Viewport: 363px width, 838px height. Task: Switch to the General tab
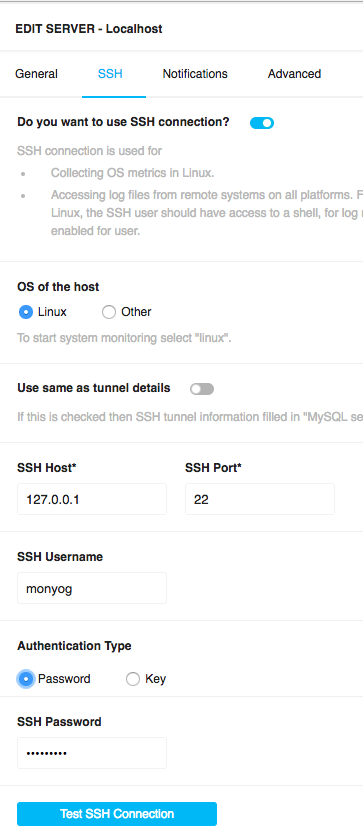(36, 74)
